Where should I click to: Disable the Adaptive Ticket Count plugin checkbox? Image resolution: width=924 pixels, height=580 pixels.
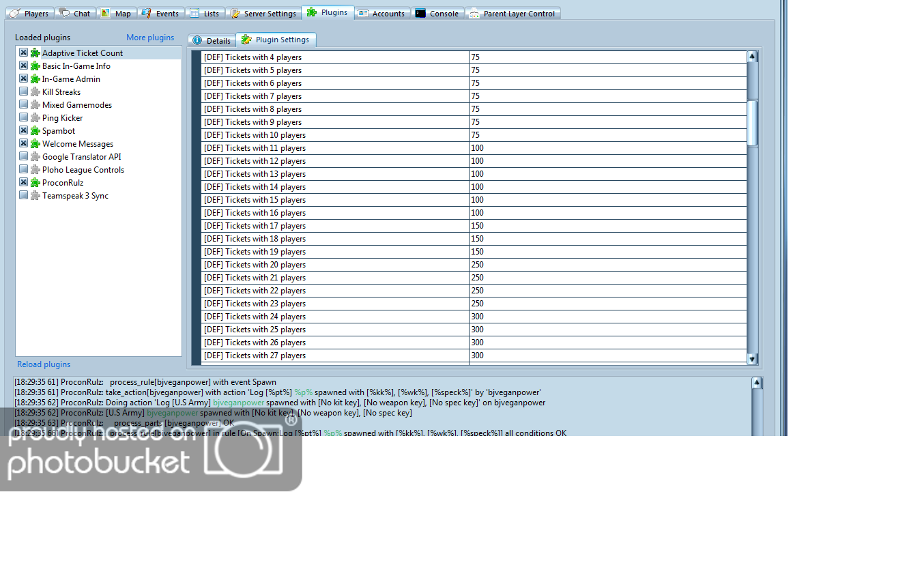coord(24,53)
